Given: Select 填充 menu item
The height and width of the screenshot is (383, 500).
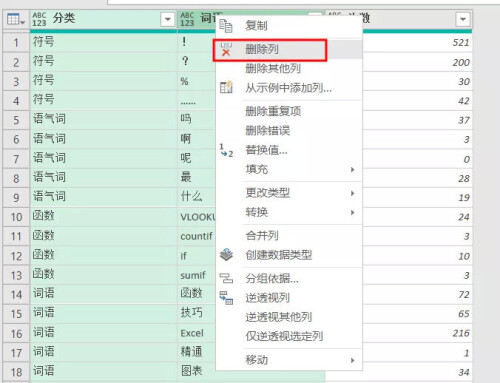Looking at the screenshot, I should point(256,169).
